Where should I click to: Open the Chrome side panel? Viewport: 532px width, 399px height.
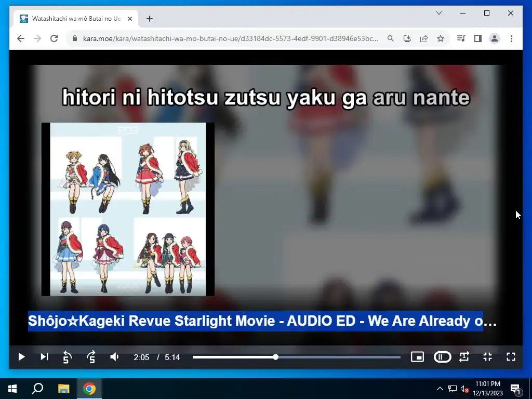(478, 38)
